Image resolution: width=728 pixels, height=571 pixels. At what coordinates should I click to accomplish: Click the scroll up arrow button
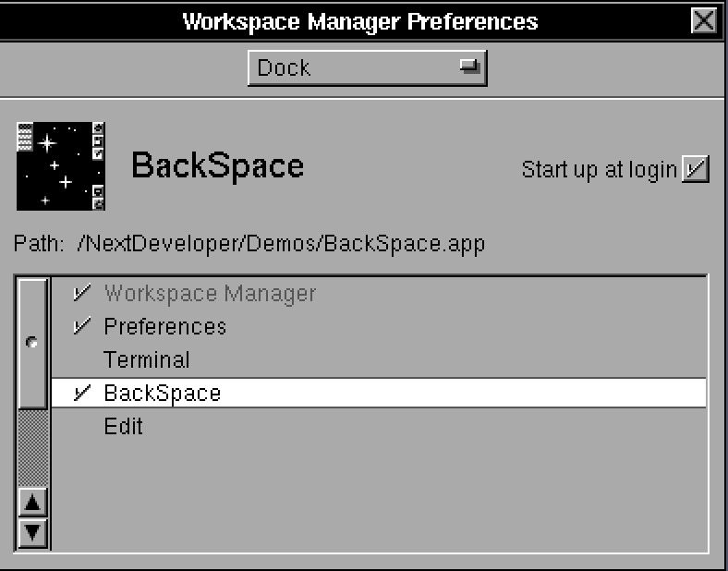pyautogui.click(x=33, y=504)
